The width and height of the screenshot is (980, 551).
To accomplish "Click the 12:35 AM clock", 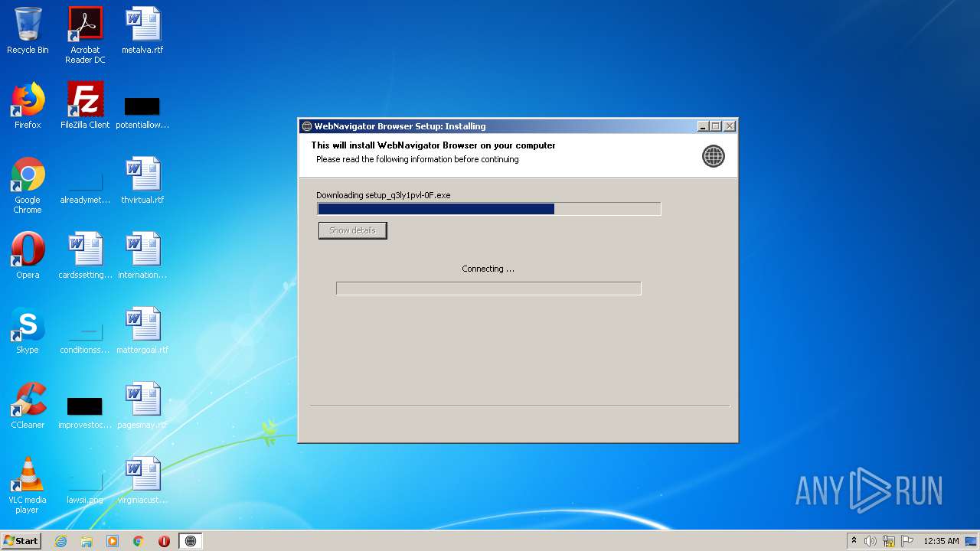I will (941, 541).
